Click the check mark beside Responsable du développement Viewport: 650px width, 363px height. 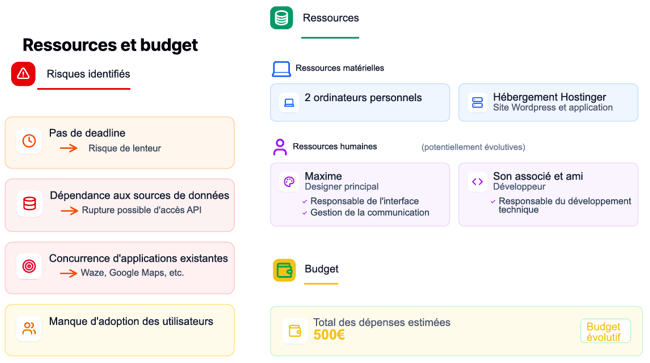click(x=493, y=201)
